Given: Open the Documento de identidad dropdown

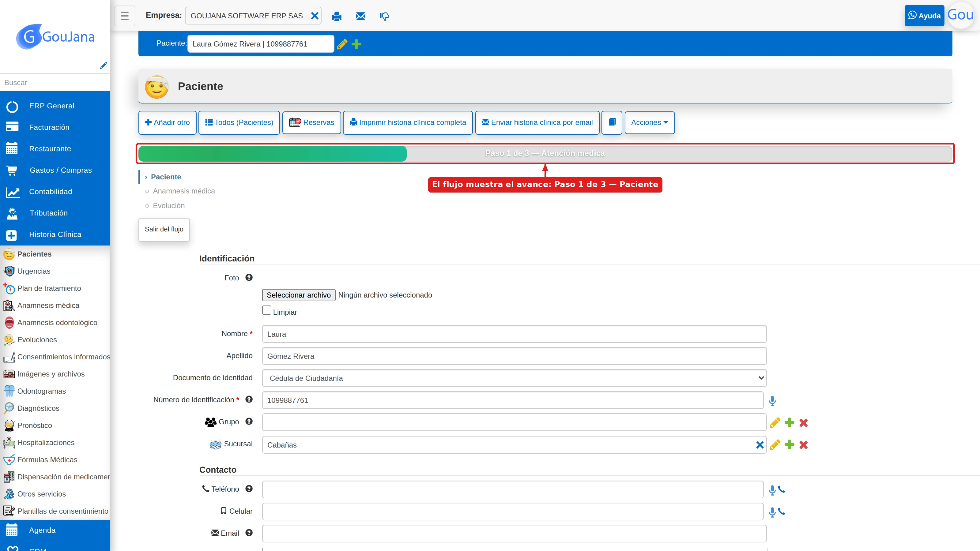Looking at the screenshot, I should coord(514,378).
